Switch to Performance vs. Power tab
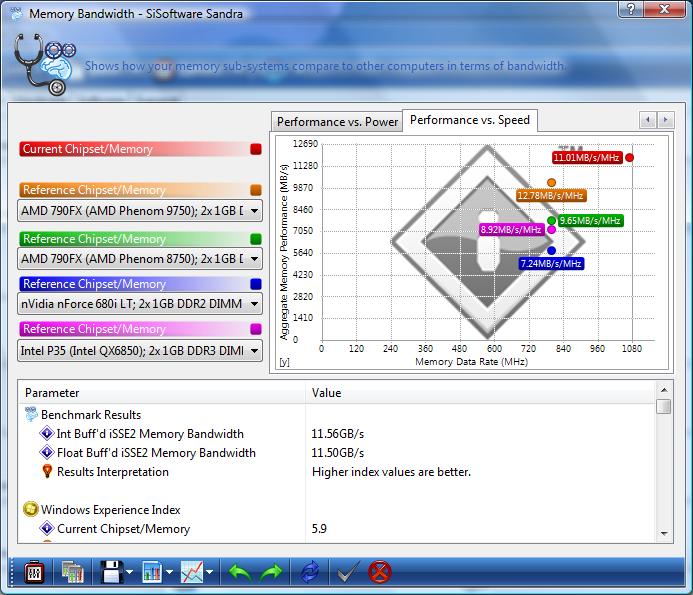Viewport: 693px width, 595px height. (x=337, y=122)
